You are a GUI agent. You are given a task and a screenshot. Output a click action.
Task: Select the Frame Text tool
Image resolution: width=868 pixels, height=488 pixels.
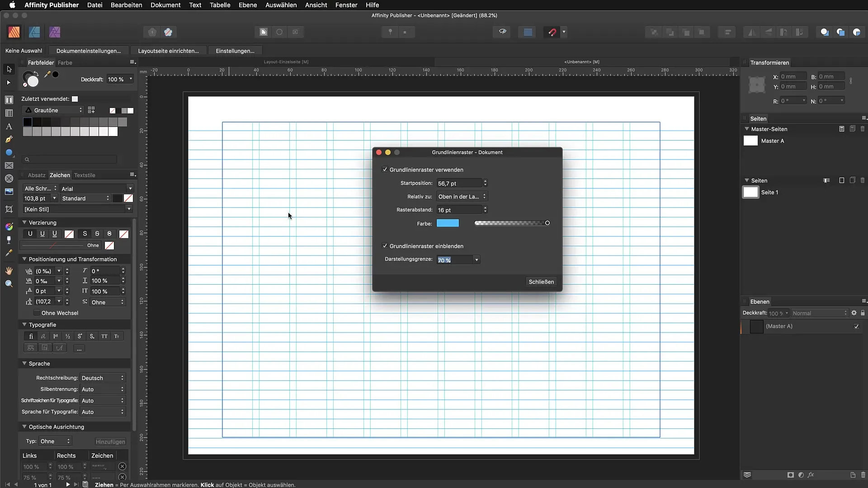(9, 99)
